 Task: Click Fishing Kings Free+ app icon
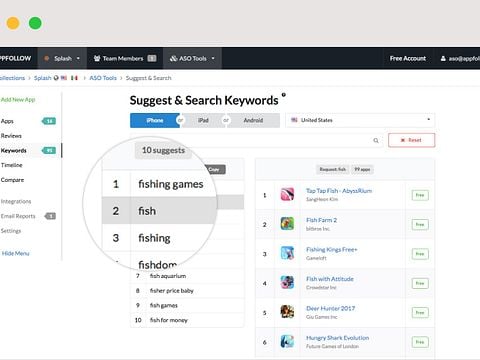(287, 253)
